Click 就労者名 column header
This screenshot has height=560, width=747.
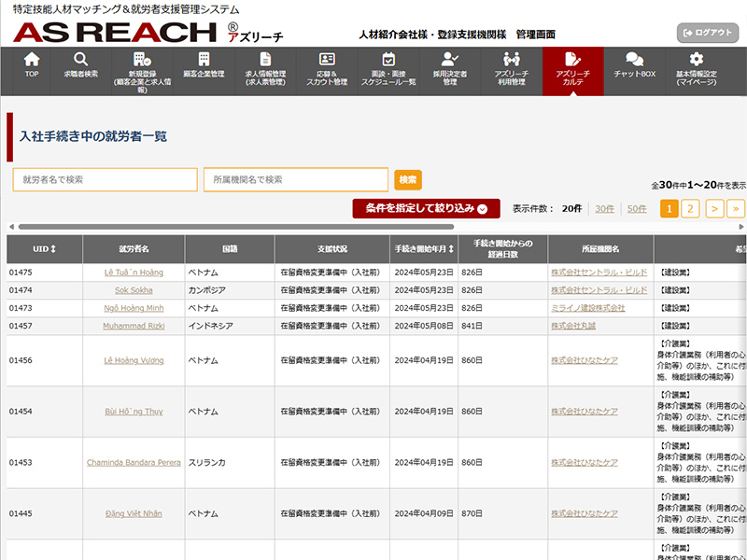134,249
